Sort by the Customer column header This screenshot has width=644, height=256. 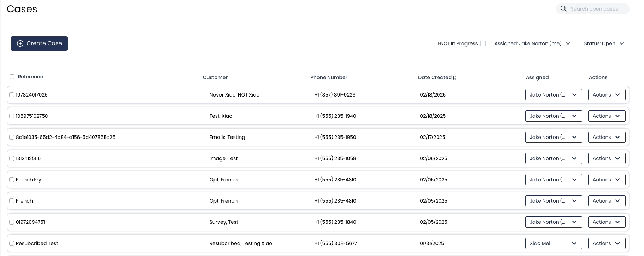215,77
